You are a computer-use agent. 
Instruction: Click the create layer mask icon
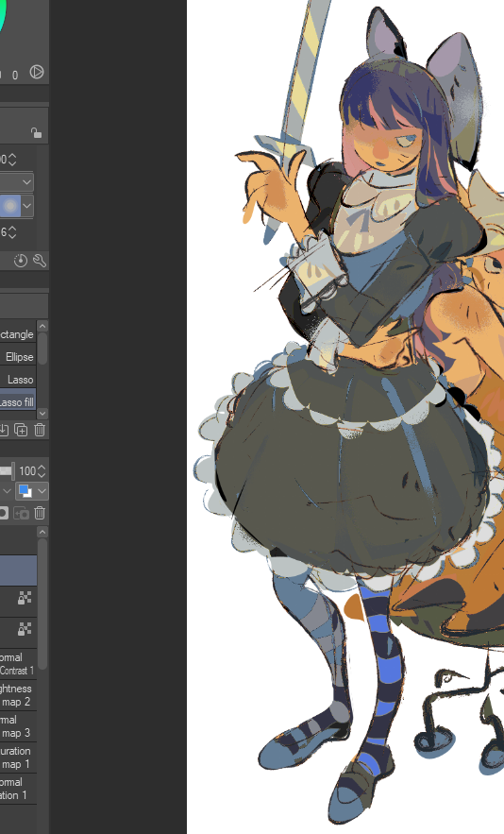point(4,513)
